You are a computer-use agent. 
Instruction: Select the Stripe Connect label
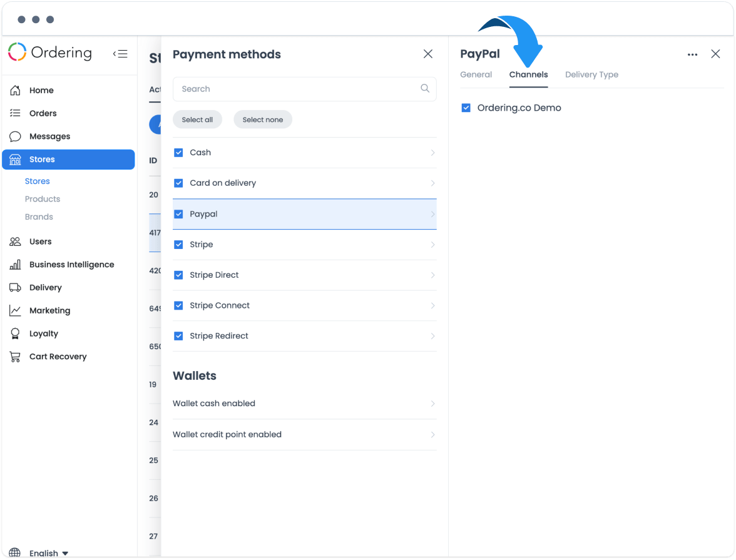click(x=220, y=305)
